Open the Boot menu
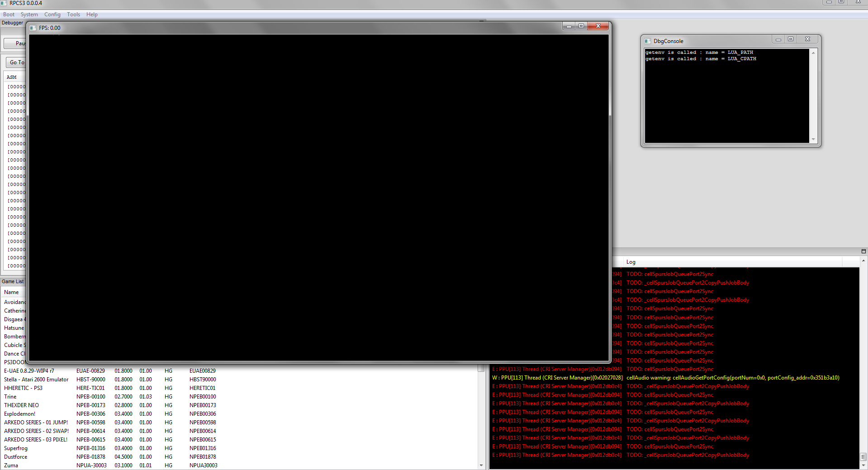 9,14
